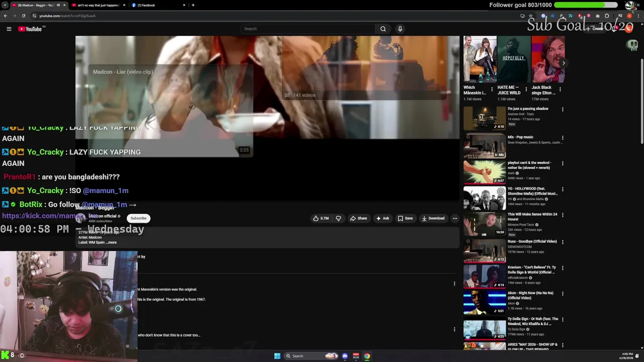Mute the Madcon tab via speaker icon

(58, 5)
